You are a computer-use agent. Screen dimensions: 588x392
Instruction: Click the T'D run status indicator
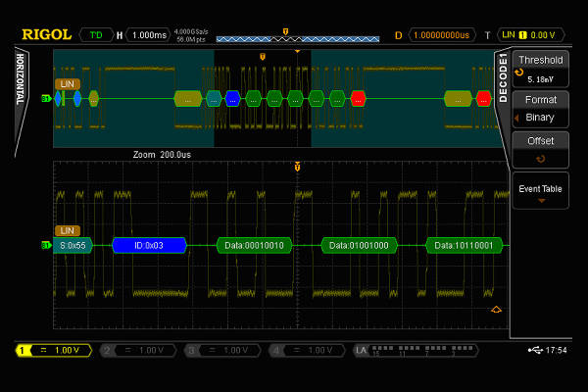pos(96,35)
